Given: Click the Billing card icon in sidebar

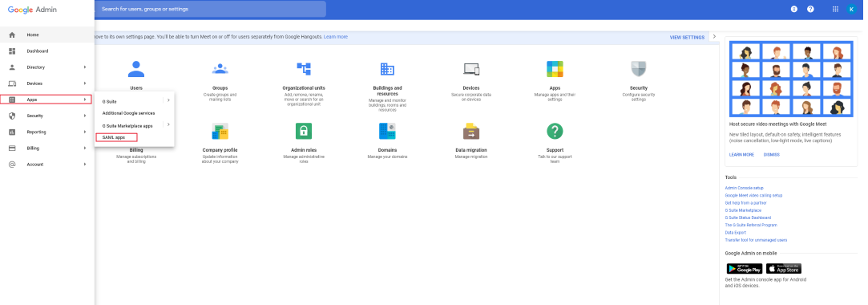Looking at the screenshot, I should click(12, 148).
